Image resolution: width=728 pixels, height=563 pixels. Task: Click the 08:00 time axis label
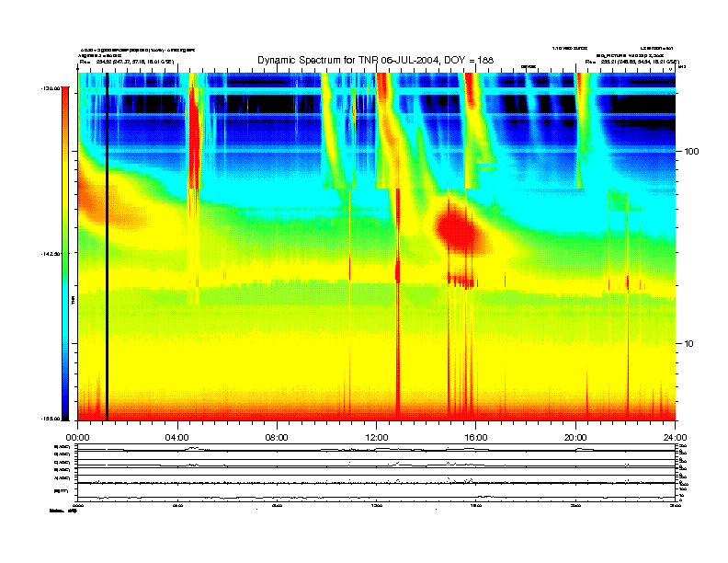tap(277, 438)
